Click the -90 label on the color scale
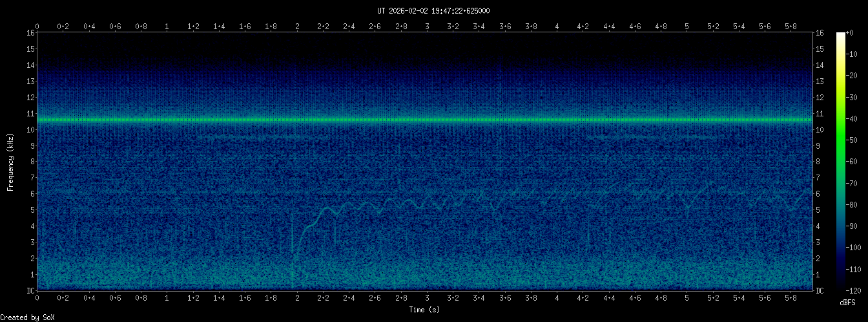 857,226
